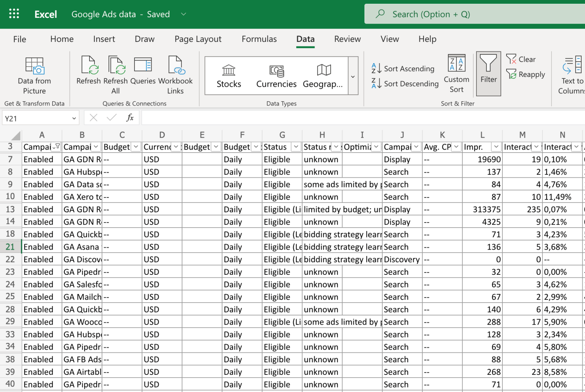This screenshot has width=585, height=392.
Task: Open the Workbook Links icon
Action: coord(175,75)
